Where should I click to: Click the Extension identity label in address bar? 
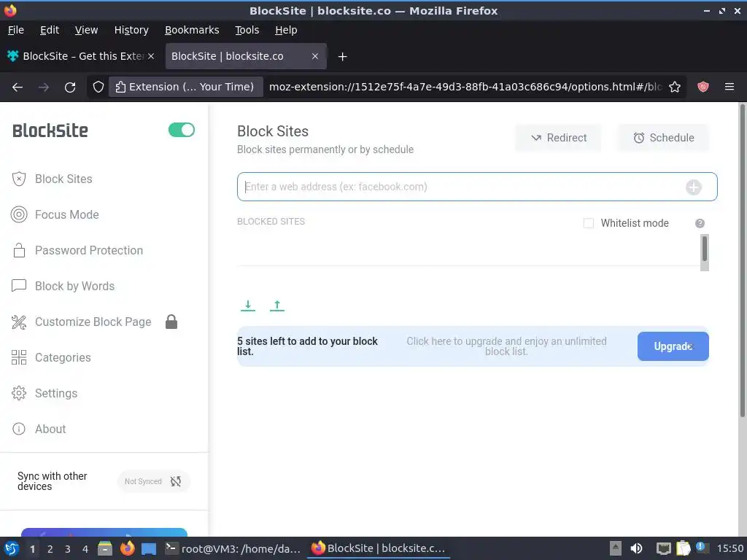(x=186, y=87)
